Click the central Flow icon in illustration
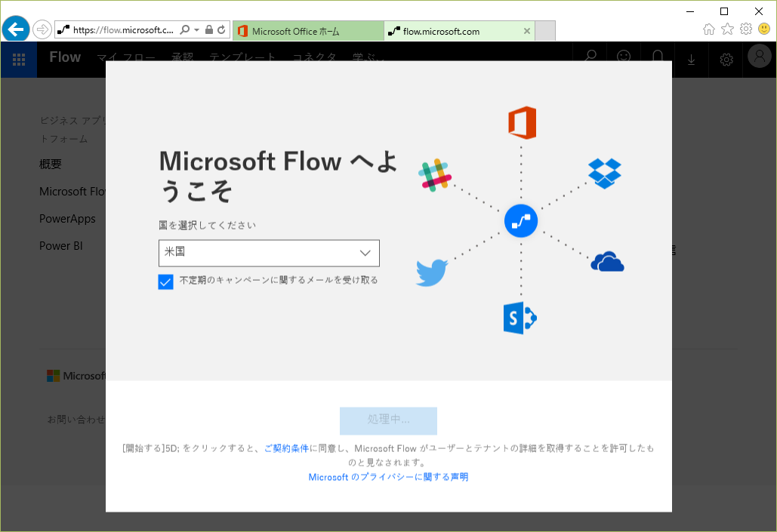Screen dimensions: 777x532 (521, 221)
